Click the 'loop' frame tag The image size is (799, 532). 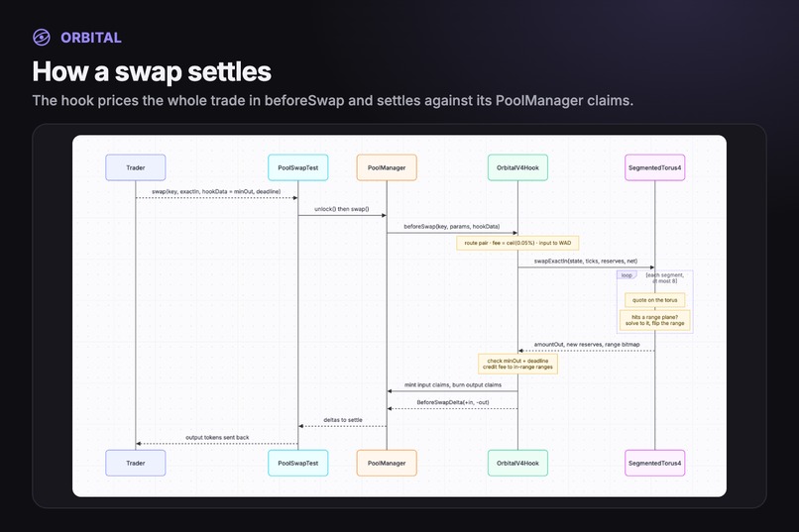click(x=627, y=275)
